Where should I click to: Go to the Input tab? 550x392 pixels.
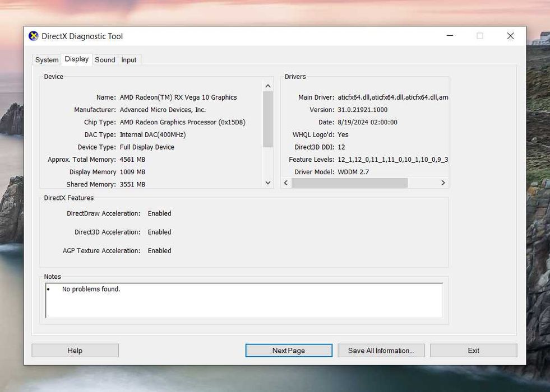pyautogui.click(x=129, y=60)
